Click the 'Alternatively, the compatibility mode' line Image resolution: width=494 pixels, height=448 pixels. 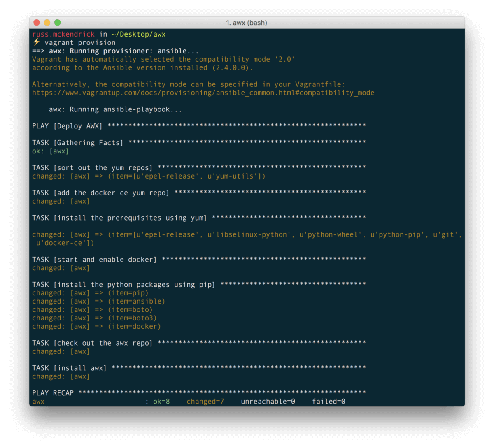coord(189,84)
